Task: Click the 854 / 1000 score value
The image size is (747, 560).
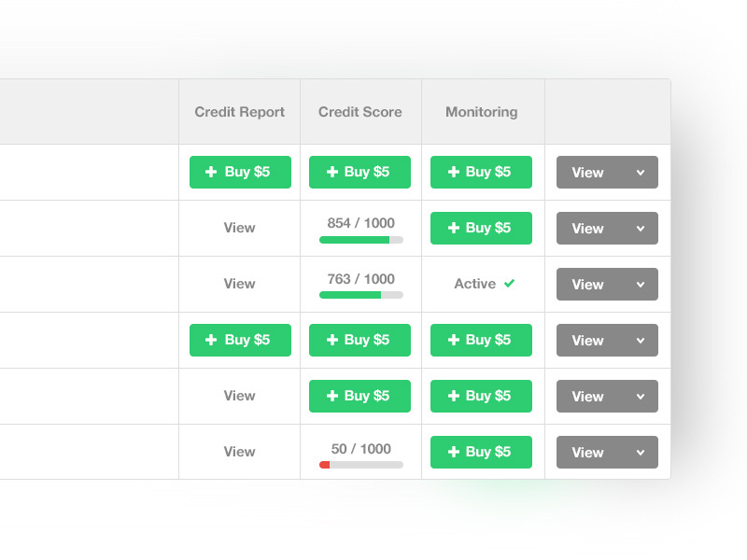Action: pos(360,223)
